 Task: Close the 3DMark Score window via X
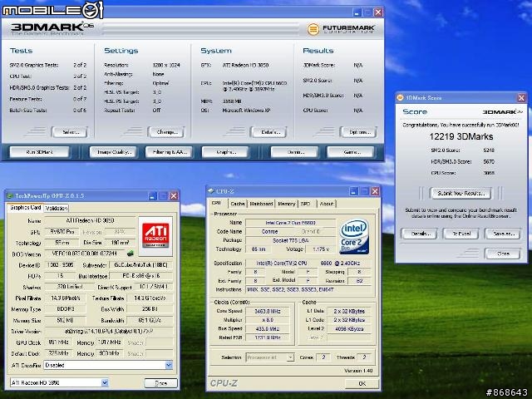[521, 98]
